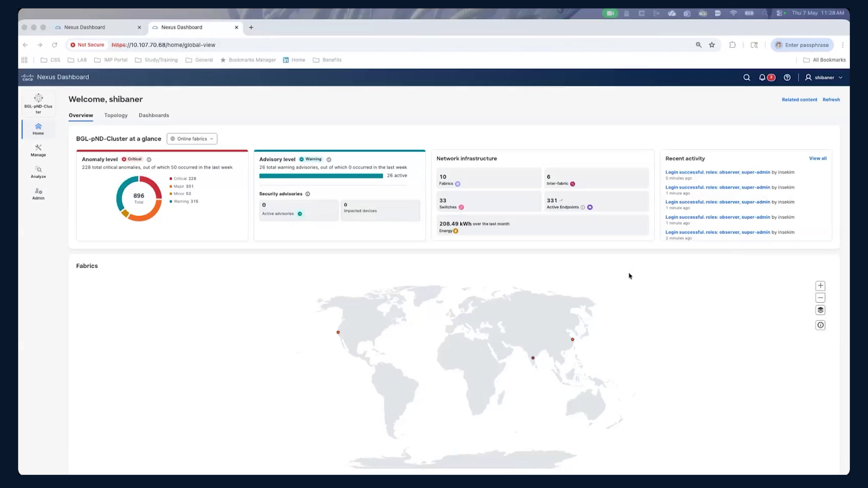
Task: Show the map info icon
Action: (821, 325)
